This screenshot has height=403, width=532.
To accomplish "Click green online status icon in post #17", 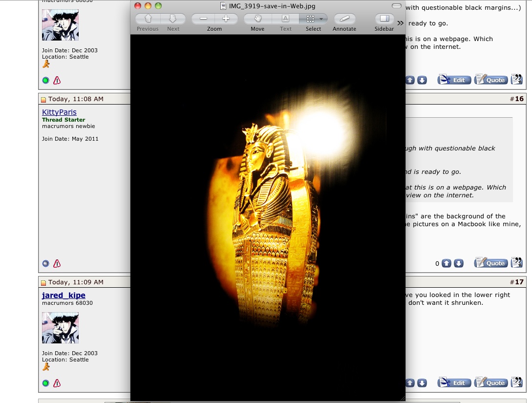I will pyautogui.click(x=46, y=383).
